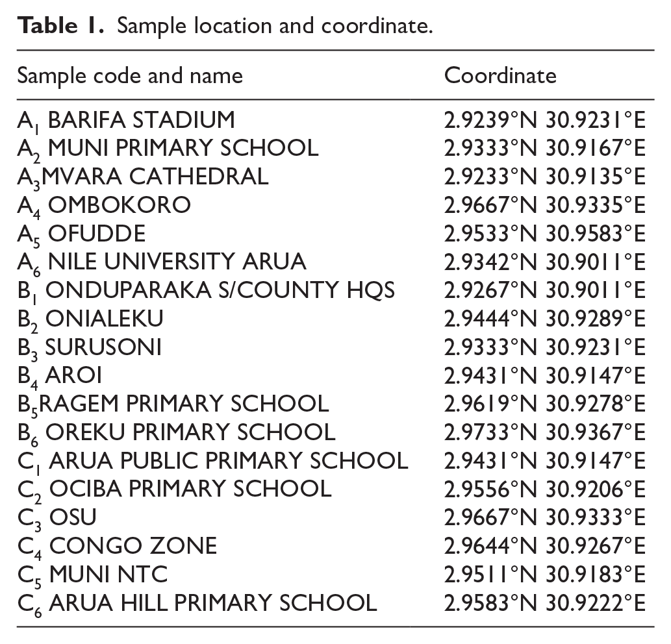The height and width of the screenshot is (644, 671).
Task: Click the Coordinate column header
Action: 500,76
